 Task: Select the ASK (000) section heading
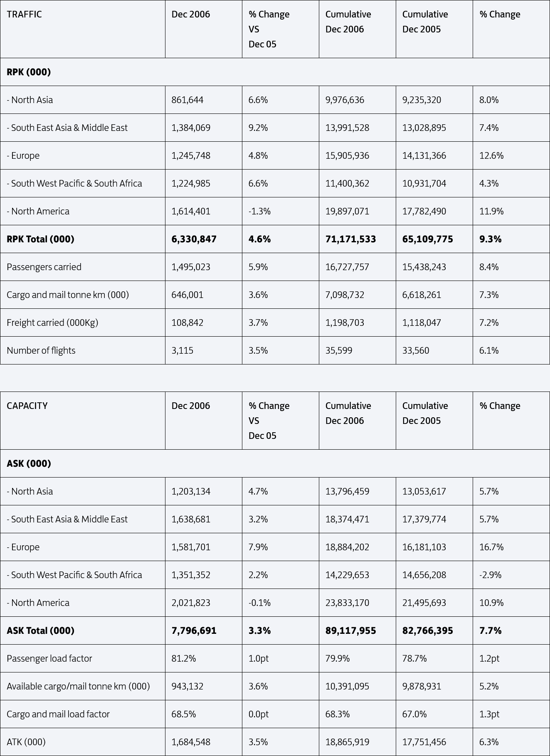point(29,463)
